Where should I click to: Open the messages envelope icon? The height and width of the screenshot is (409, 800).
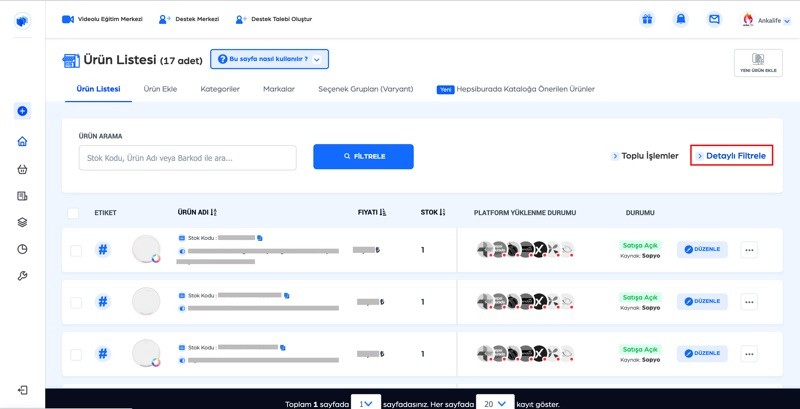714,19
